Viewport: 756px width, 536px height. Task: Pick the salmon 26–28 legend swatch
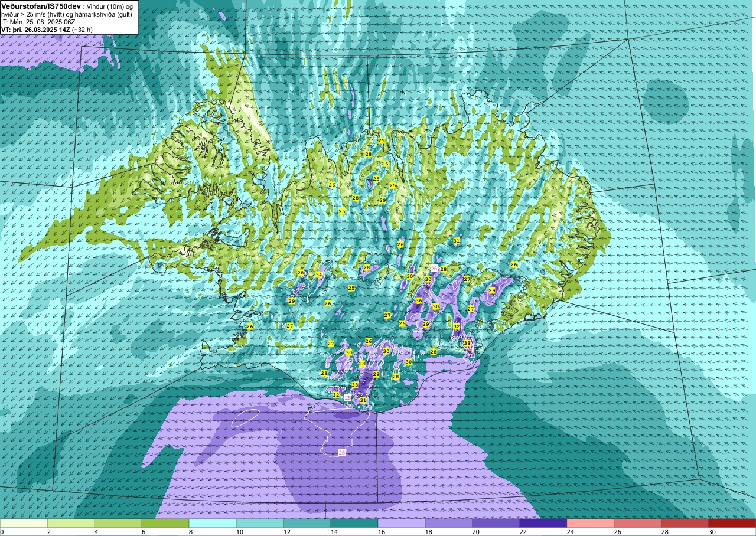[x=638, y=523]
